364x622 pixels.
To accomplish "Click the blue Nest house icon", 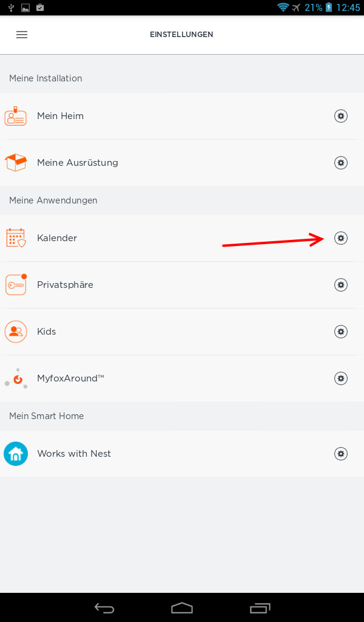I will click(16, 453).
